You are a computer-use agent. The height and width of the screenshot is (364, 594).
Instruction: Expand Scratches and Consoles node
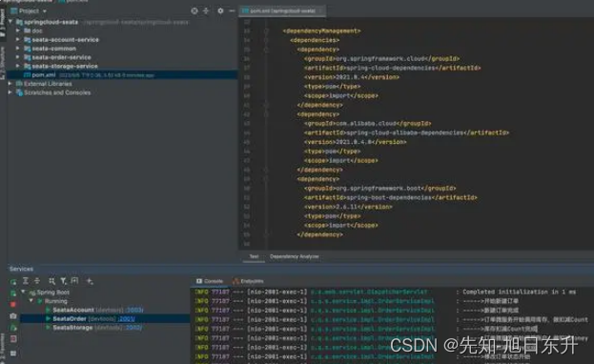pos(10,92)
